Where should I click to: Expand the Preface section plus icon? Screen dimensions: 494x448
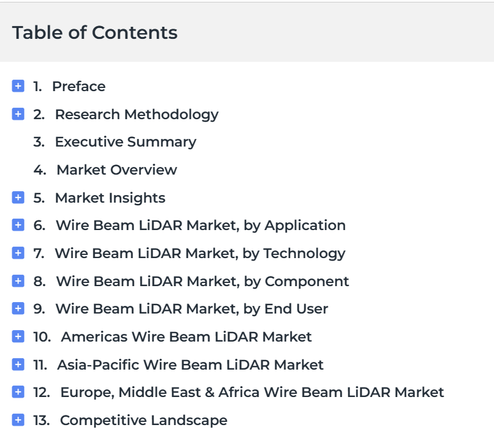click(x=18, y=86)
